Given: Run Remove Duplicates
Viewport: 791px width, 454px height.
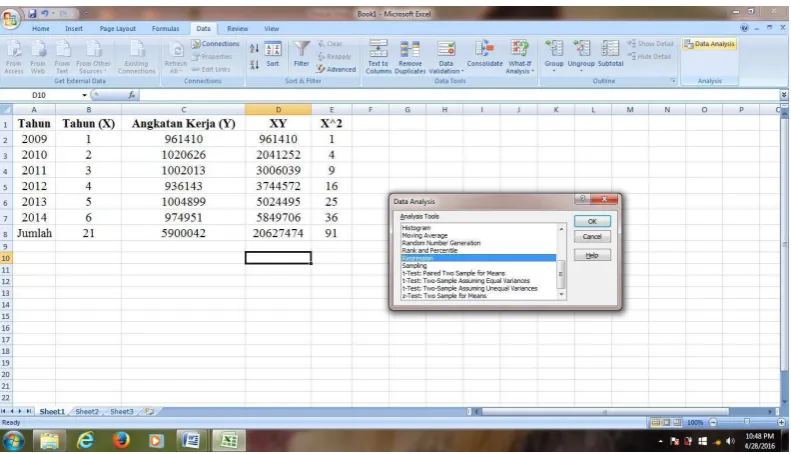Looking at the screenshot, I should (x=410, y=58).
